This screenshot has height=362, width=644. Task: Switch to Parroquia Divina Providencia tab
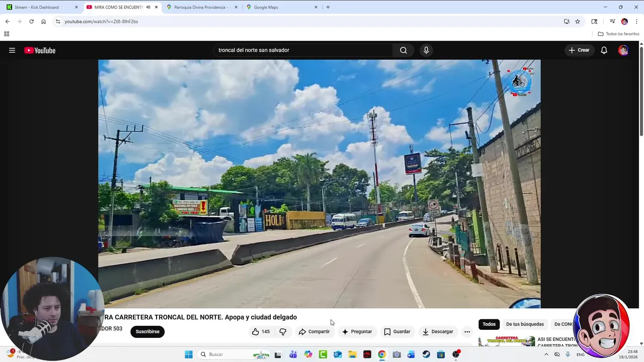pos(201,7)
